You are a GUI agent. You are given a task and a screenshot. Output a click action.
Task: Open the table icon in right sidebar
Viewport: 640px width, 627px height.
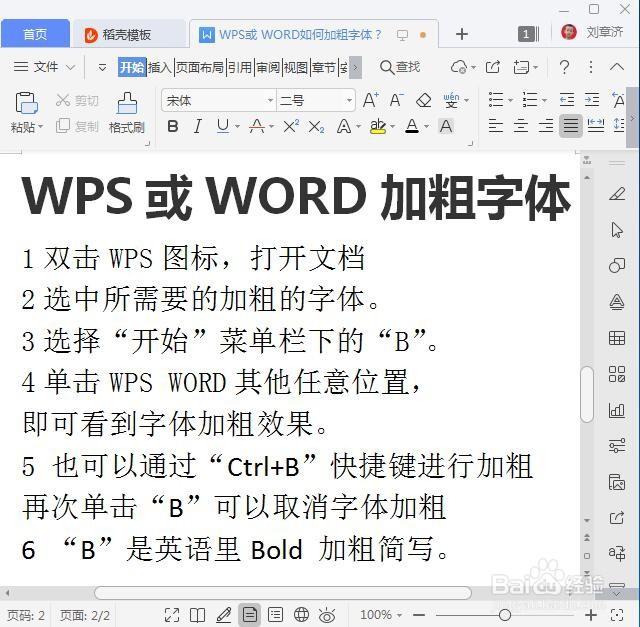[617, 338]
